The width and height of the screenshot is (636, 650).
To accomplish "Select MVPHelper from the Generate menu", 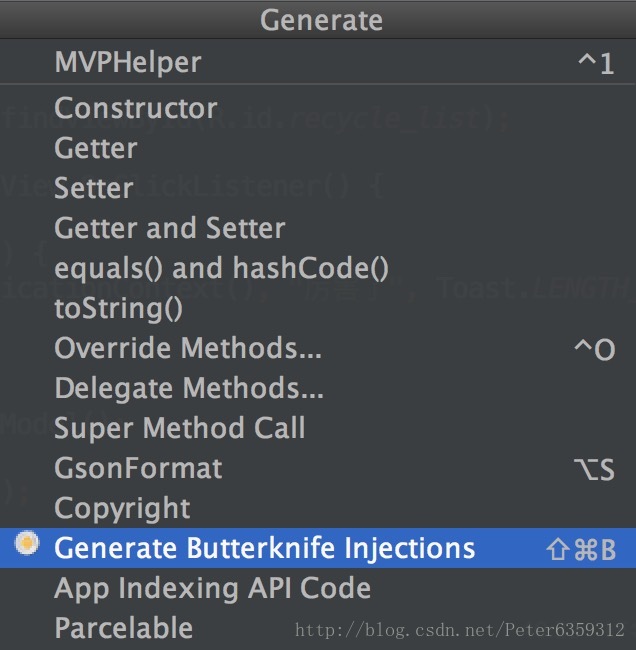I will (x=318, y=62).
